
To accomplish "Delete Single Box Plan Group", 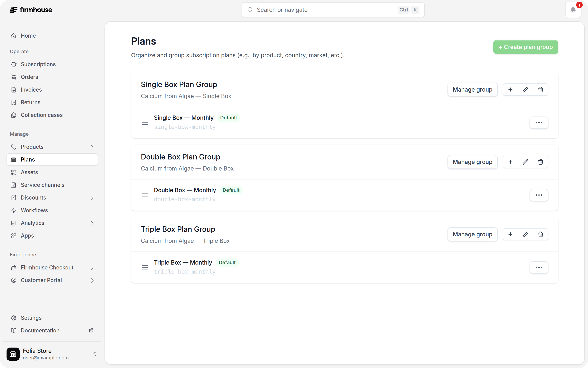I will (540, 90).
